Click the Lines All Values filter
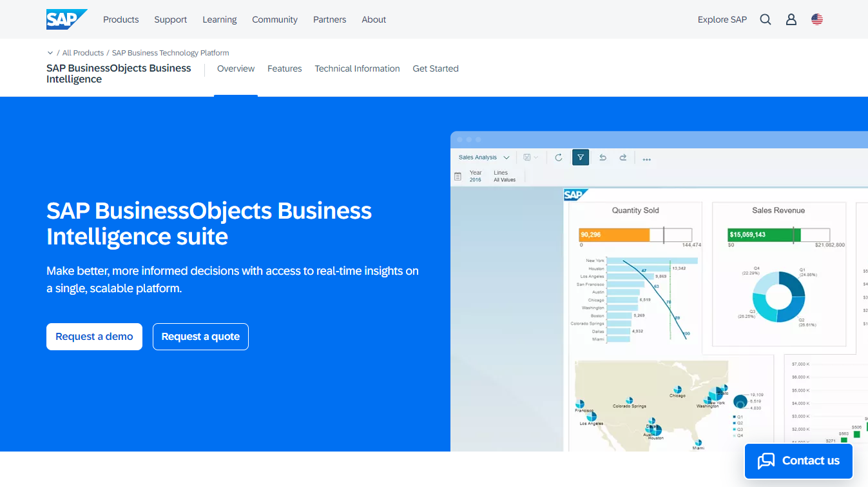868x487 pixels. [x=505, y=176]
